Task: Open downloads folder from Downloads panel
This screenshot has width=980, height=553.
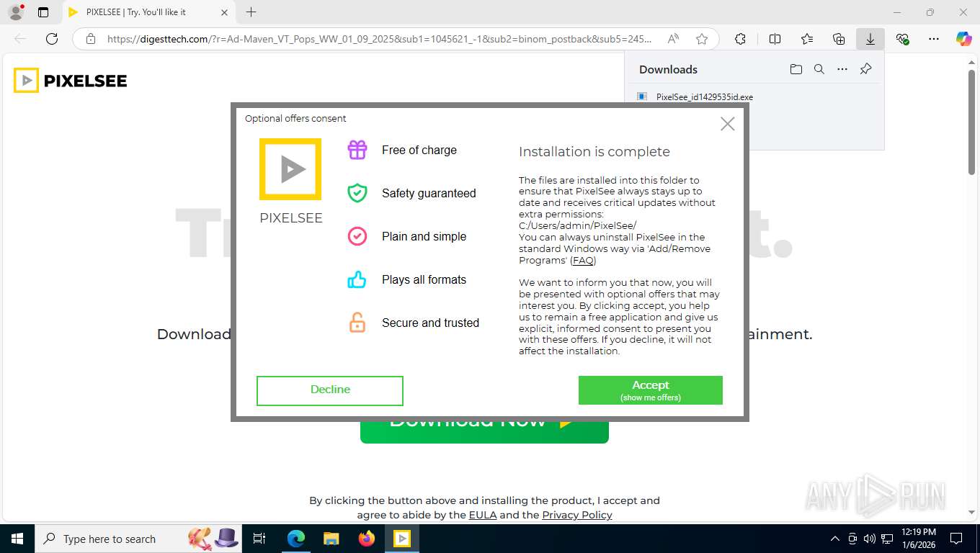Action: tap(796, 69)
